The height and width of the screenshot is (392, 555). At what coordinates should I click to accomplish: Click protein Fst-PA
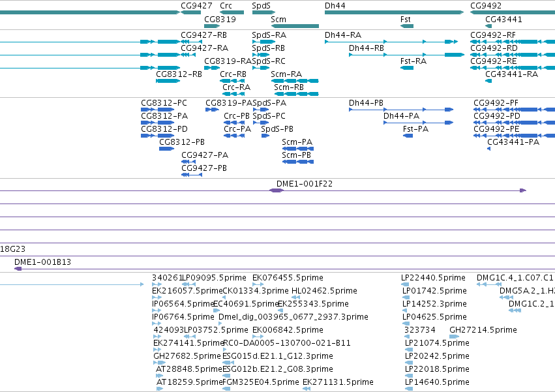408,136
